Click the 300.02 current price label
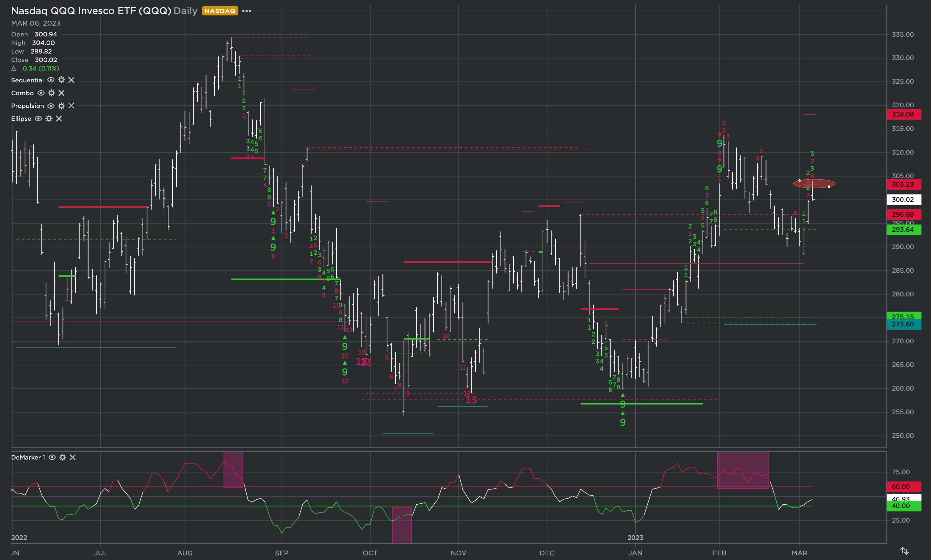 tap(904, 200)
